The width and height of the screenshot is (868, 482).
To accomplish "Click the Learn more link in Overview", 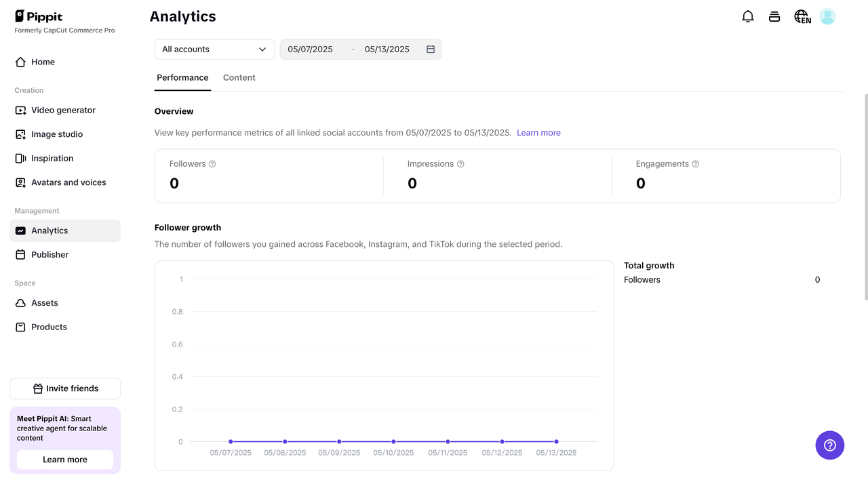I will click(x=538, y=132).
